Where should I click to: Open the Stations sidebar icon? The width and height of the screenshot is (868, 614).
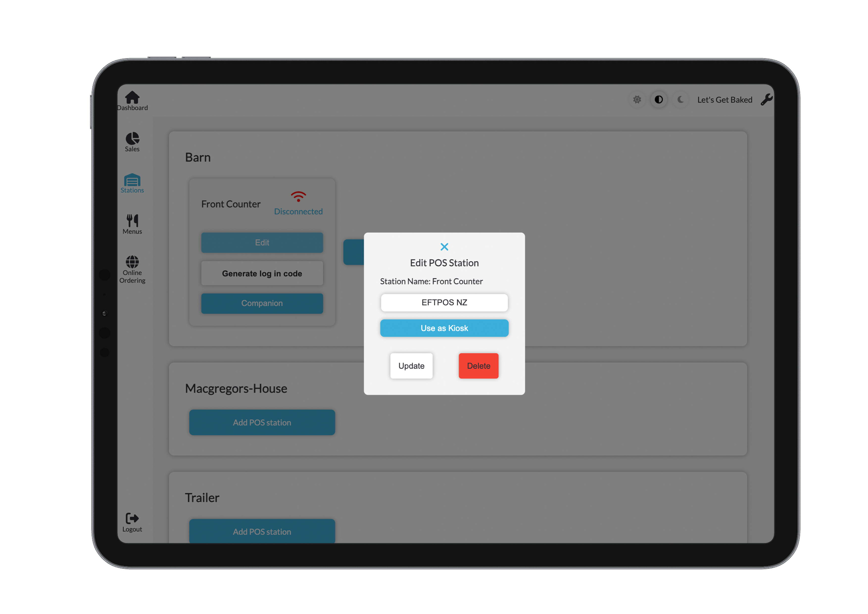pos(132,180)
